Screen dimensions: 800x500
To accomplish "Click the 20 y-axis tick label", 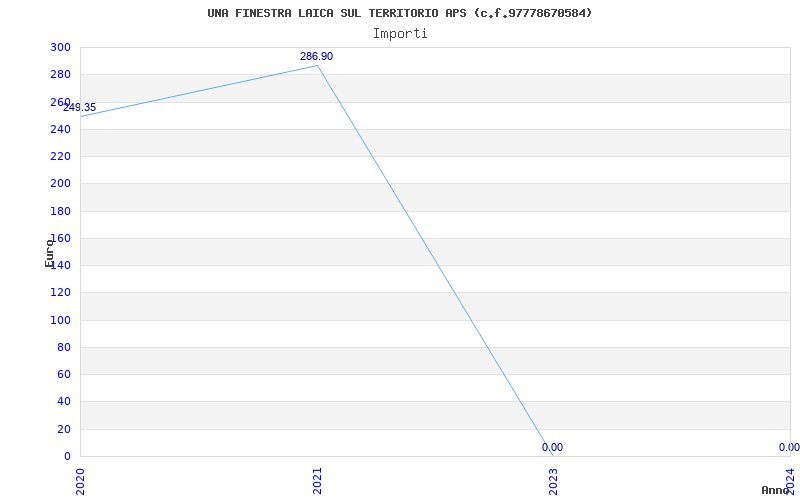I will 64,429.
